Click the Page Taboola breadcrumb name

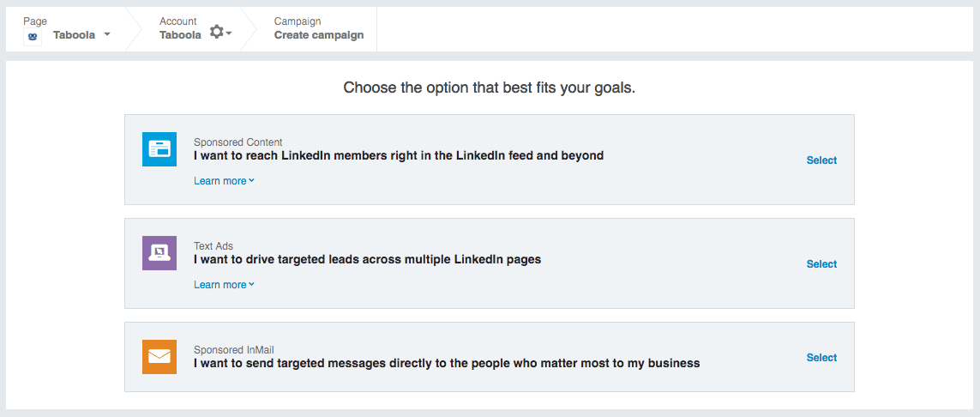coord(74,35)
